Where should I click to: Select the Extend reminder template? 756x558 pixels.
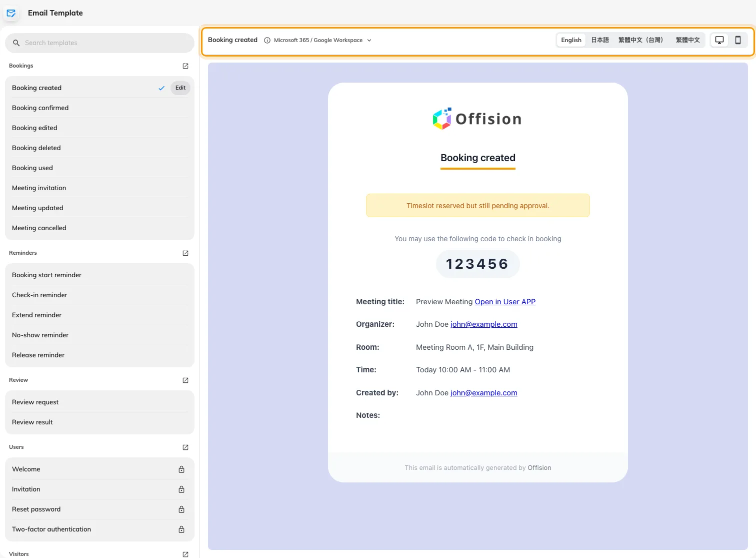(x=99, y=315)
